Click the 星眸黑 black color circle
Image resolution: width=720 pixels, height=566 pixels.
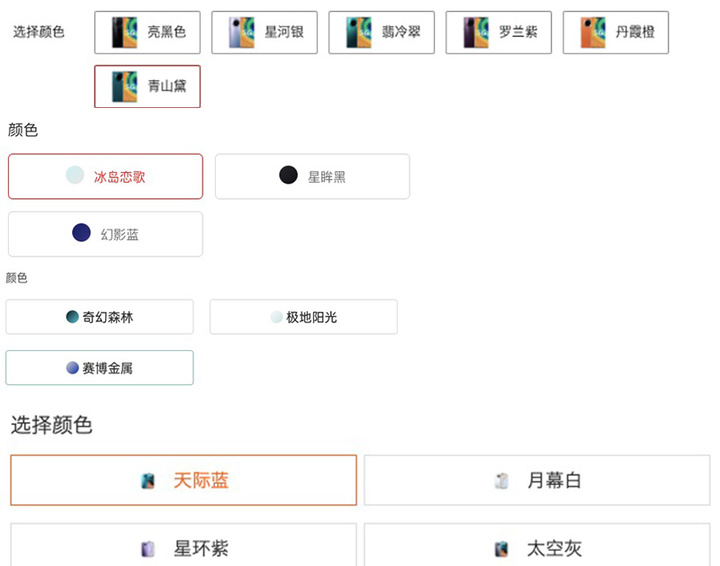coord(288,176)
